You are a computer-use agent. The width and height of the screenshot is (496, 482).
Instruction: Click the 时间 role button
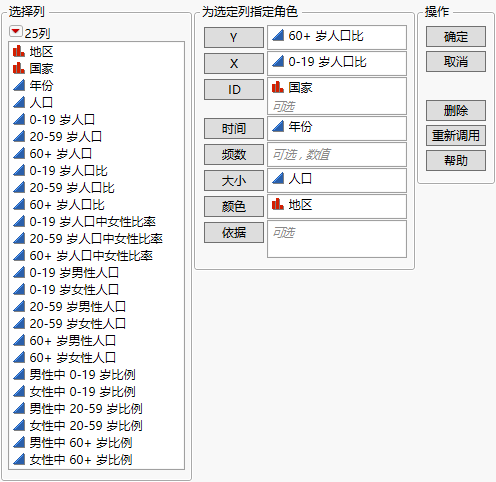tap(234, 128)
